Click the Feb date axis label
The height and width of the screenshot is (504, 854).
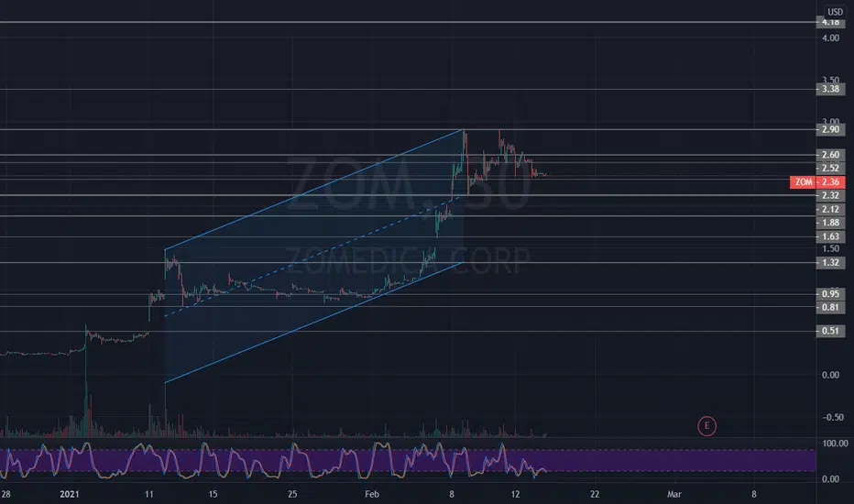click(371, 494)
